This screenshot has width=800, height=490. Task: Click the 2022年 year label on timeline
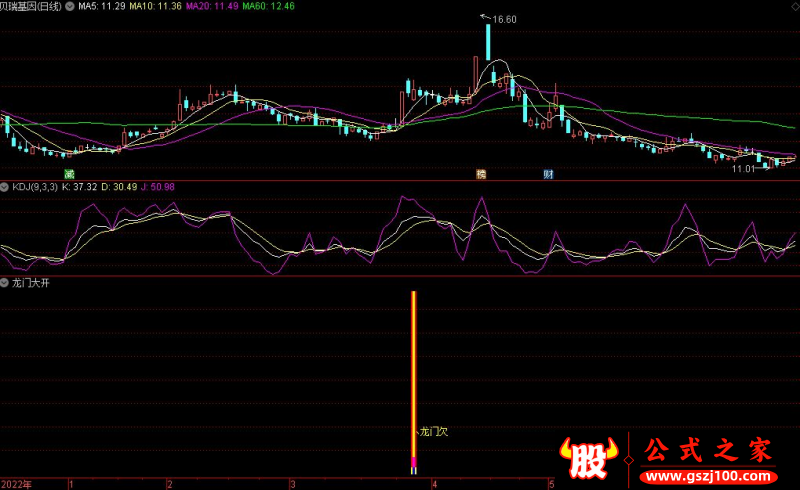[x=15, y=483]
